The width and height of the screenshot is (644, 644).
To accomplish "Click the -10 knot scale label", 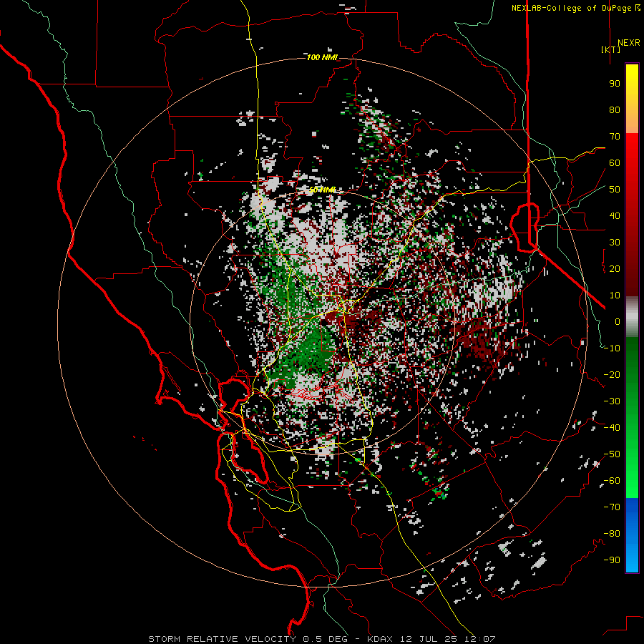I will [x=613, y=348].
